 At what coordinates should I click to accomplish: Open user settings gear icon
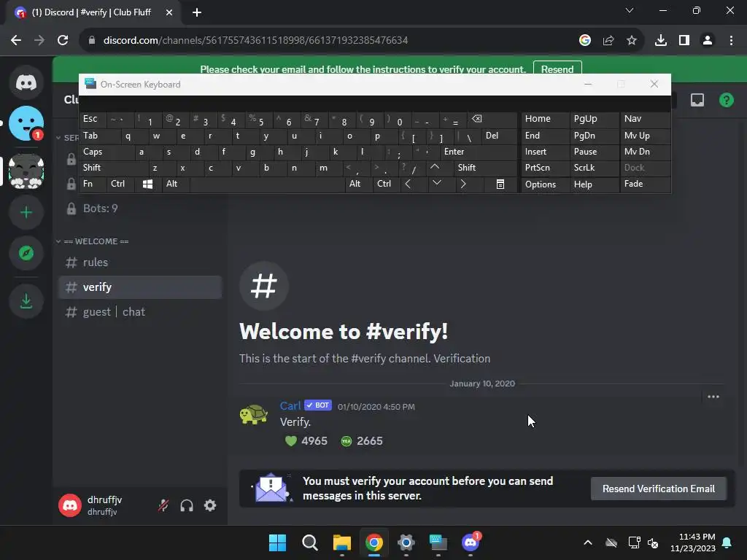(210, 505)
